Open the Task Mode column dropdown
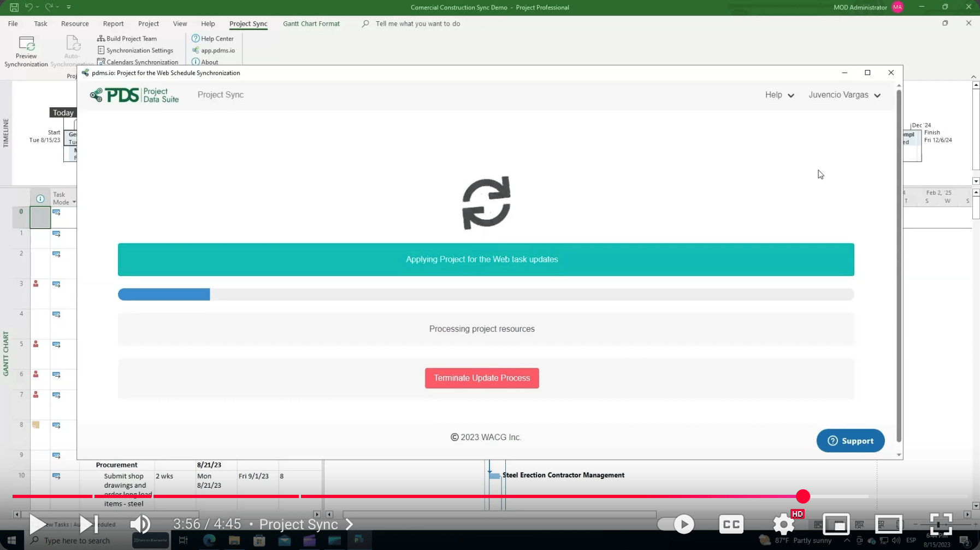Screen dimensions: 980x550 click(x=74, y=202)
